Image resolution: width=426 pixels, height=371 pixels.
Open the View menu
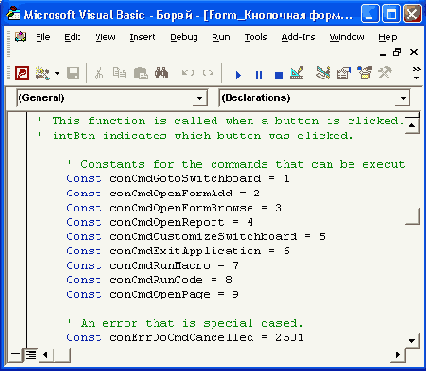(x=105, y=37)
